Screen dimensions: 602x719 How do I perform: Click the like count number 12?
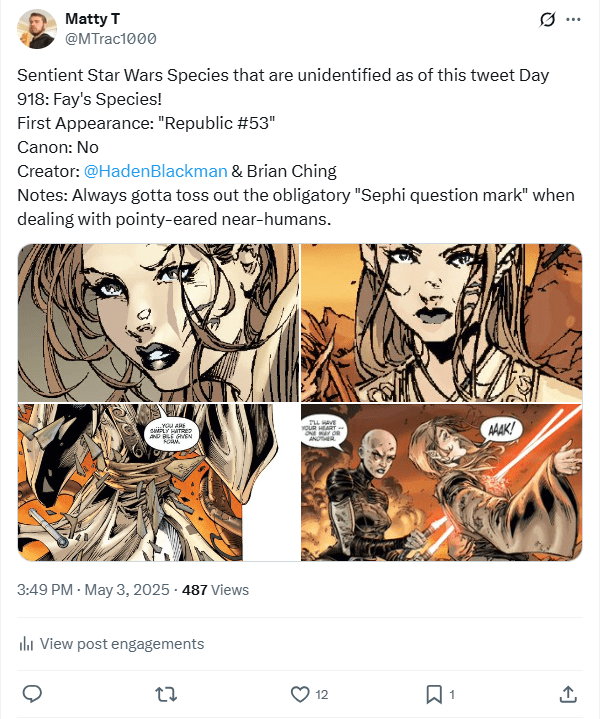pyautogui.click(x=322, y=694)
